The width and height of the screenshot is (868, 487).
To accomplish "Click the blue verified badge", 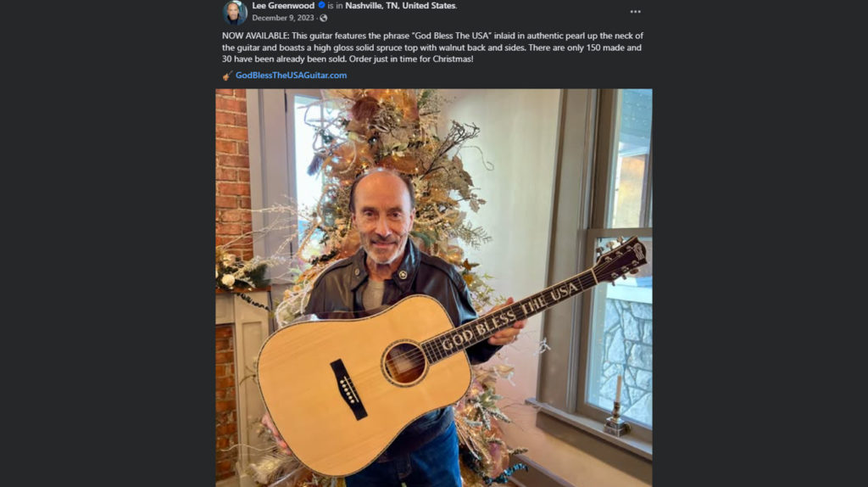I will click(322, 5).
